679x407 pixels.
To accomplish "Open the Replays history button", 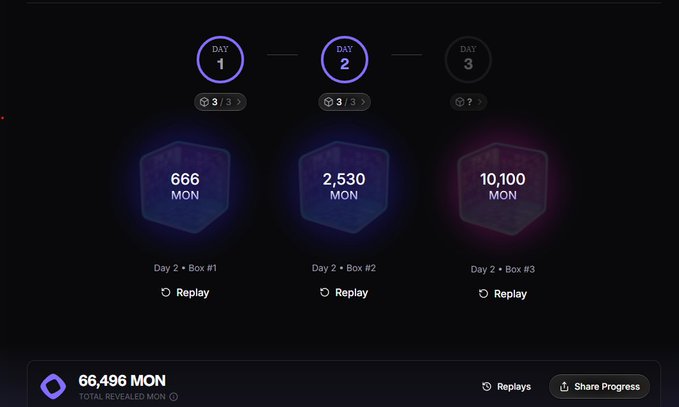I will pyautogui.click(x=506, y=387).
